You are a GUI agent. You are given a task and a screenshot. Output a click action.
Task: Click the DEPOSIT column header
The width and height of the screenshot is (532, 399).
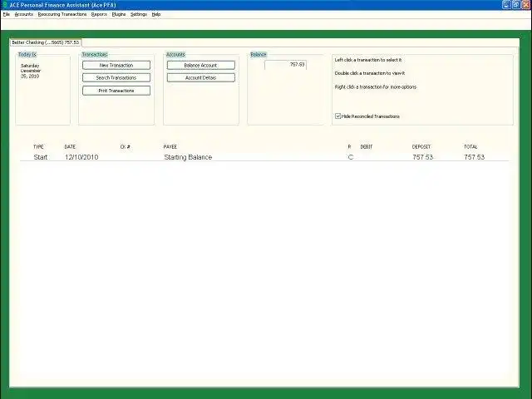(x=421, y=146)
